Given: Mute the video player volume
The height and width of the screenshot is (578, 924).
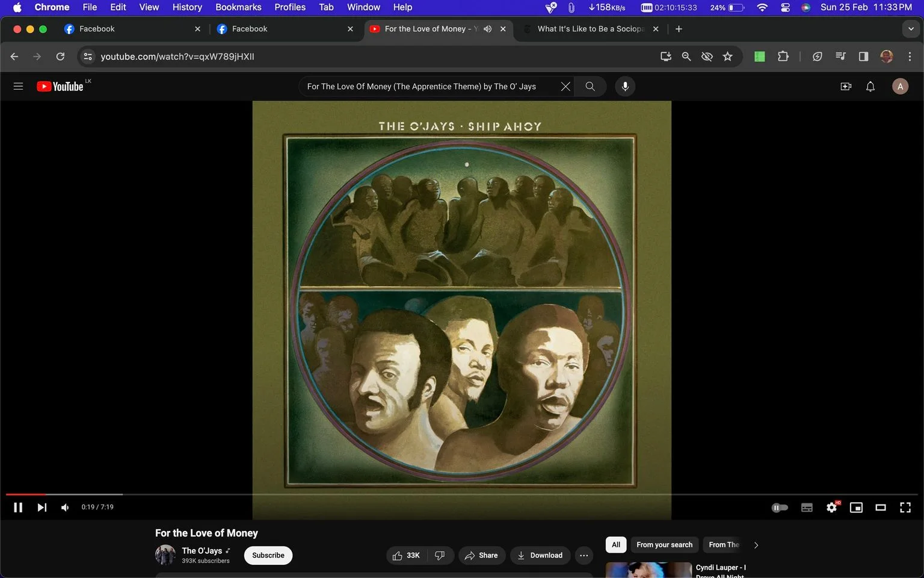Looking at the screenshot, I should pos(65,508).
